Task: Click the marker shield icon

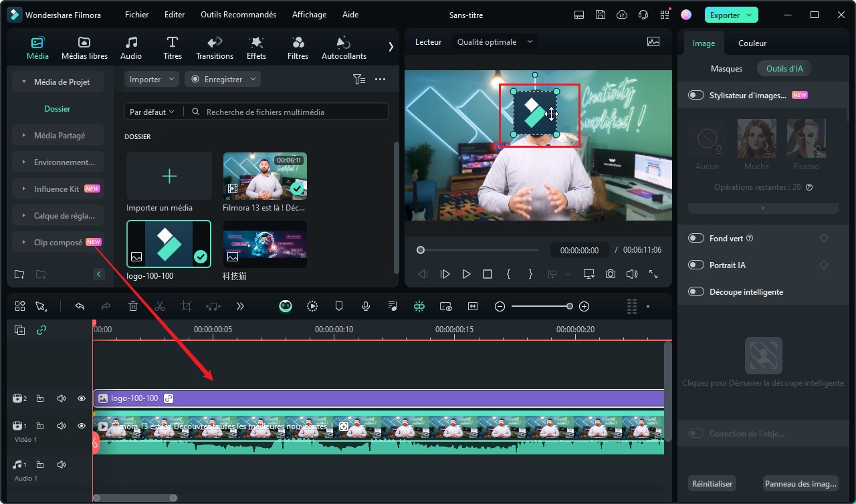Action: (x=339, y=306)
